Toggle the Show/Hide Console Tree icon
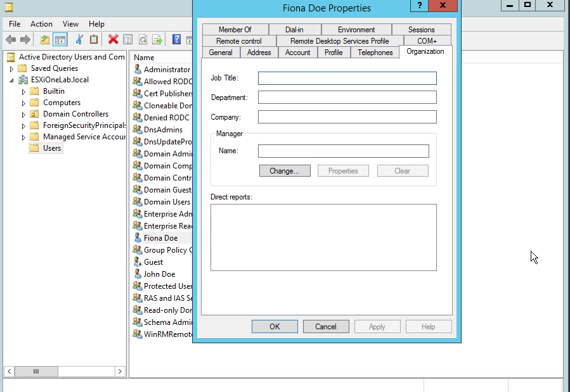Viewport: 570px width, 392px height. tap(60, 39)
